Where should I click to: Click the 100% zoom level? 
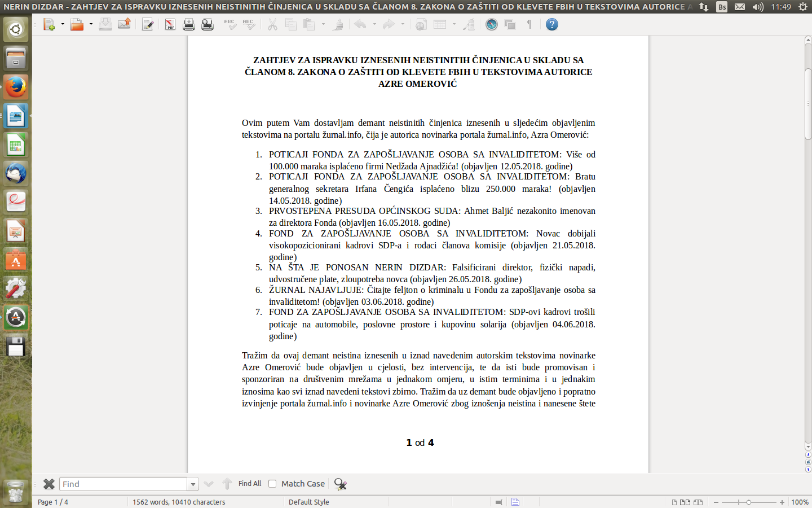tap(800, 502)
